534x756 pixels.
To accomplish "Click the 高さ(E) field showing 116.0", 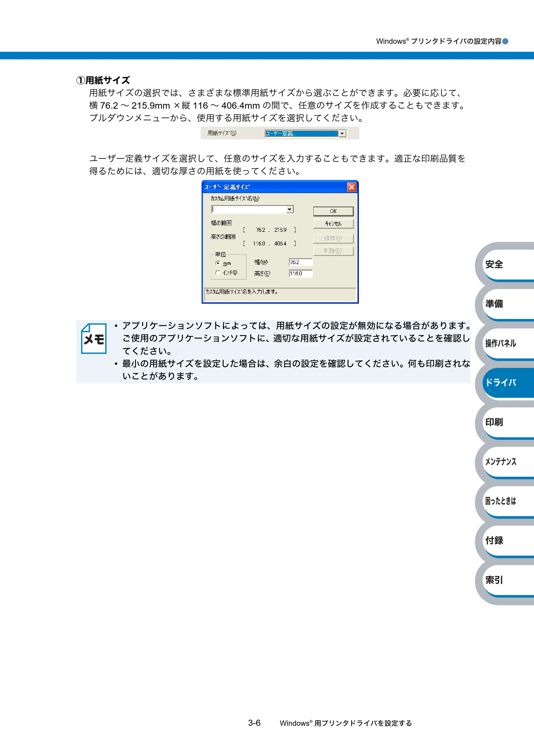I will (301, 273).
